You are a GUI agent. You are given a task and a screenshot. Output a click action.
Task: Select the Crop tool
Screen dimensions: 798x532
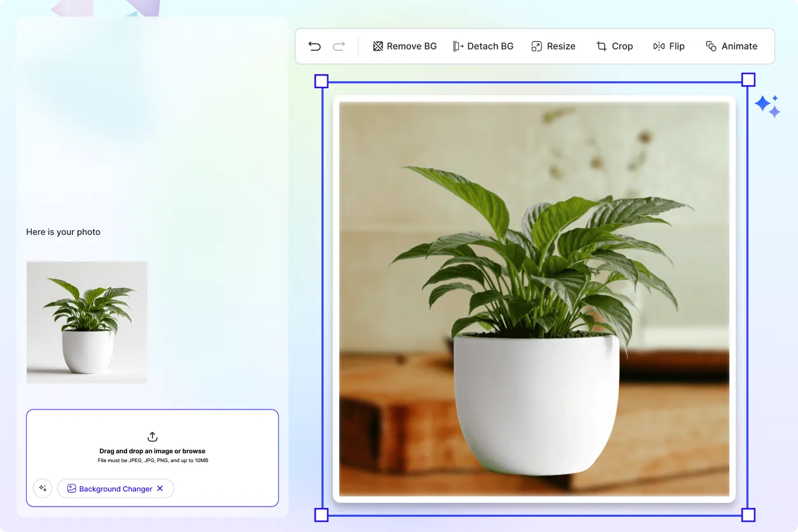point(614,46)
